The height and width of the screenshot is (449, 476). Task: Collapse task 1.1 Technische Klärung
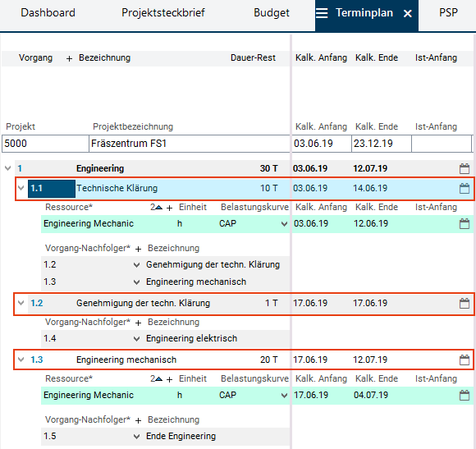click(21, 188)
